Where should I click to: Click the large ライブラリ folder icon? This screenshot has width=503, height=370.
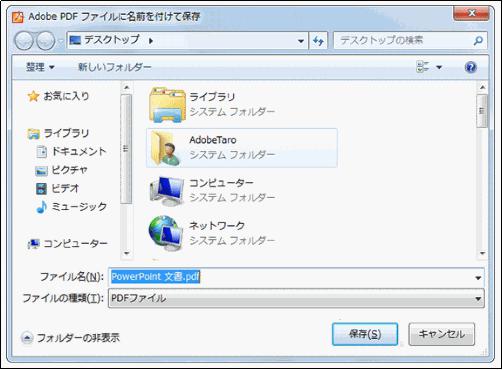pos(167,105)
